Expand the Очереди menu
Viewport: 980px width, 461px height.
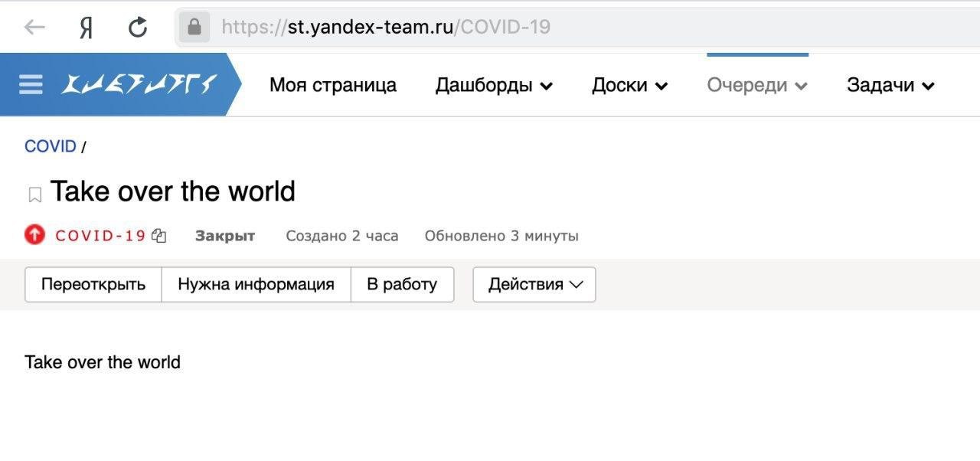(x=757, y=85)
